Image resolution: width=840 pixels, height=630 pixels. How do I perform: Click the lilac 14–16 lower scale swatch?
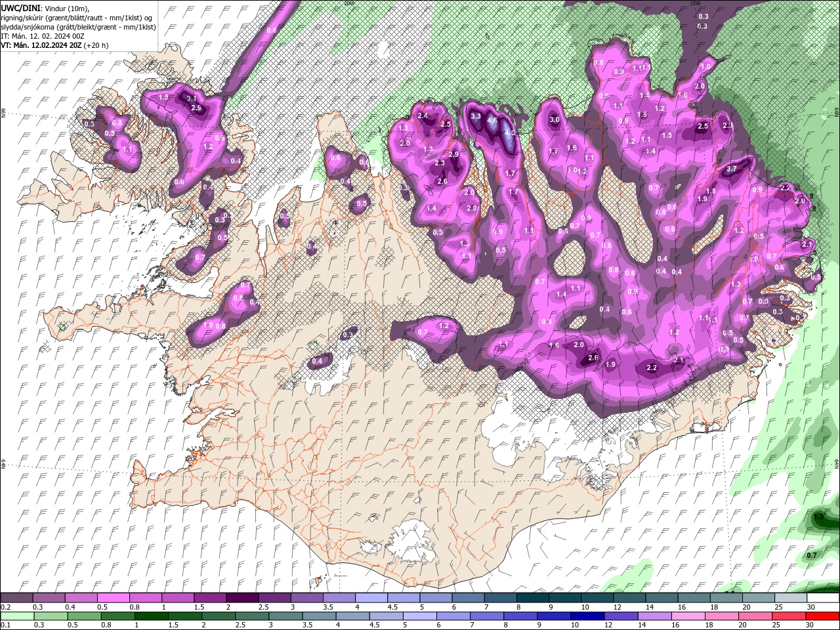pyautogui.click(x=655, y=616)
